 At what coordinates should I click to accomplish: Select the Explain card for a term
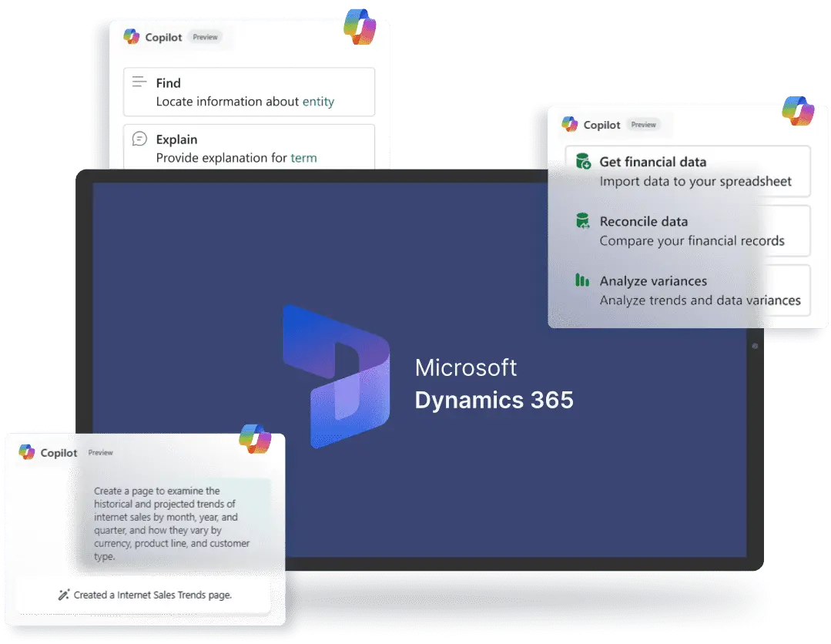click(x=249, y=147)
